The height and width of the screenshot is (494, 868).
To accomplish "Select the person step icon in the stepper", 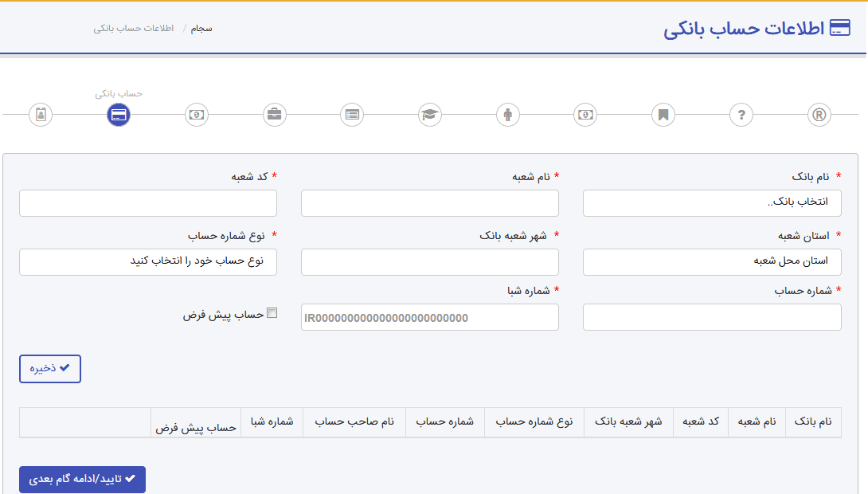I will pyautogui.click(x=507, y=115).
